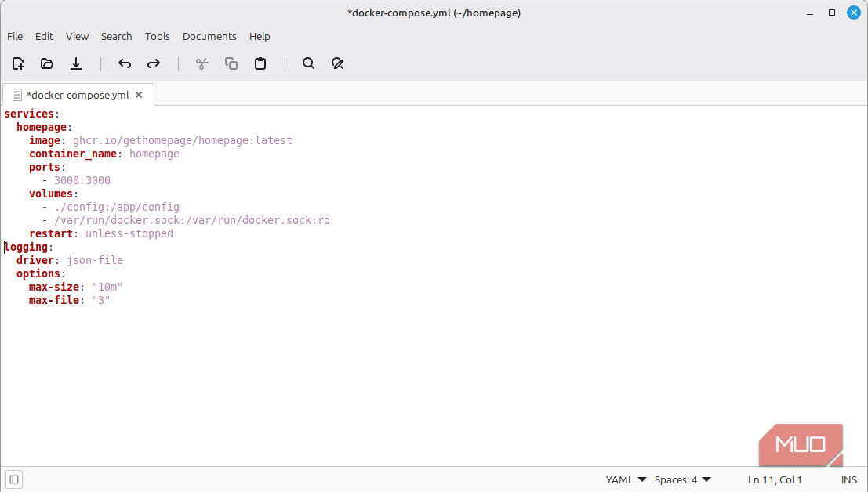Cut selection using scissors icon
The height and width of the screenshot is (492, 868).
point(202,63)
